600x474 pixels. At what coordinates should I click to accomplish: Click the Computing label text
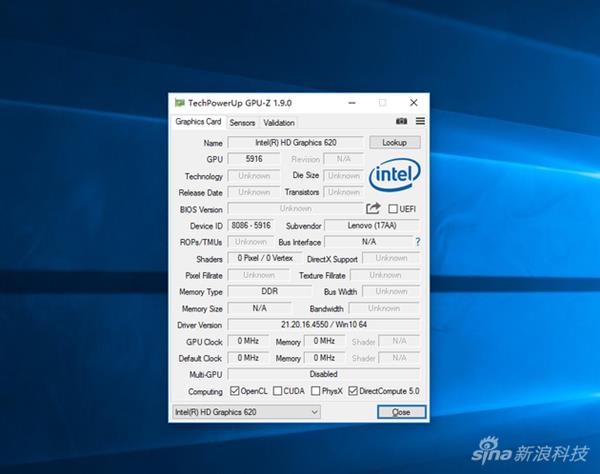pyautogui.click(x=205, y=392)
